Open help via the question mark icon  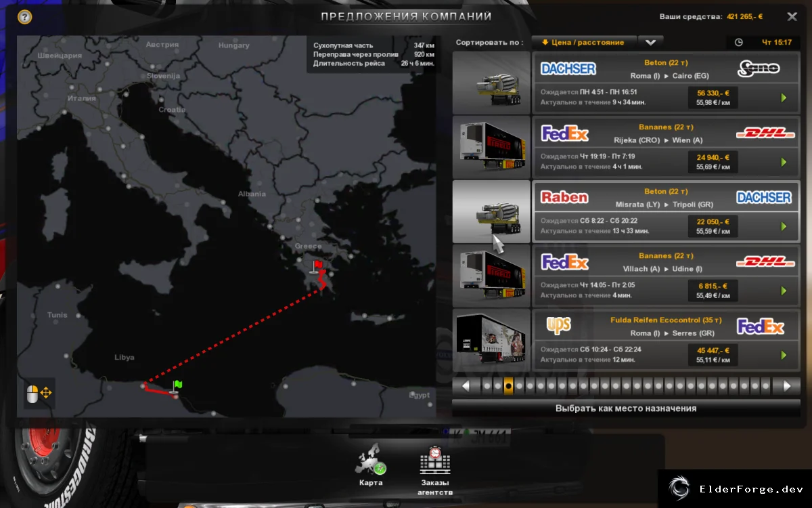pyautogui.click(x=25, y=17)
